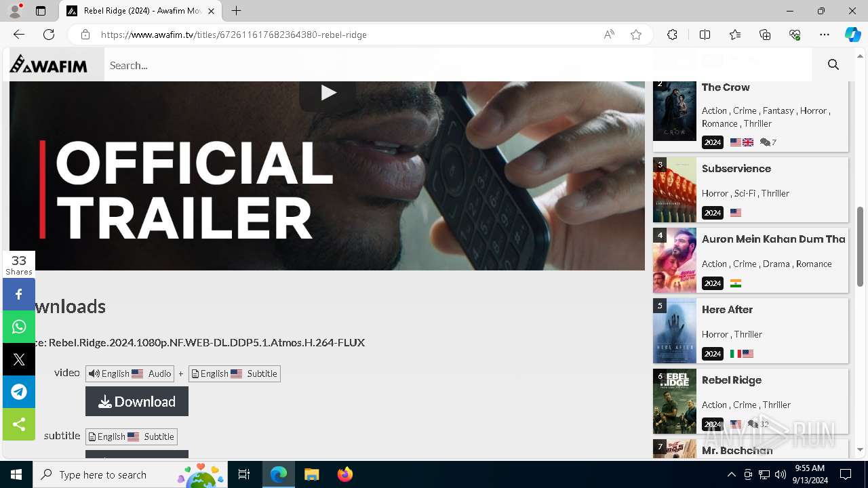Open browser Extensions

[x=672, y=35]
